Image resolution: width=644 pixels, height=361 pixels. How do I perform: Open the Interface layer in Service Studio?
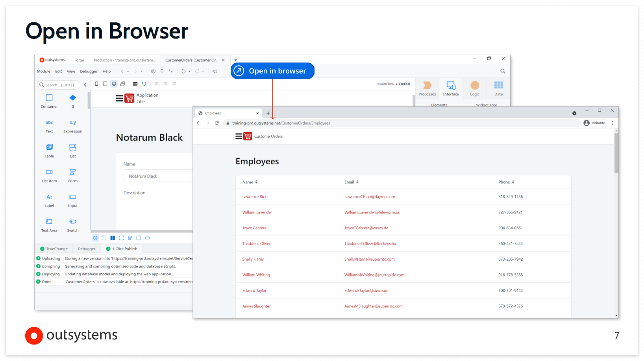[451, 88]
